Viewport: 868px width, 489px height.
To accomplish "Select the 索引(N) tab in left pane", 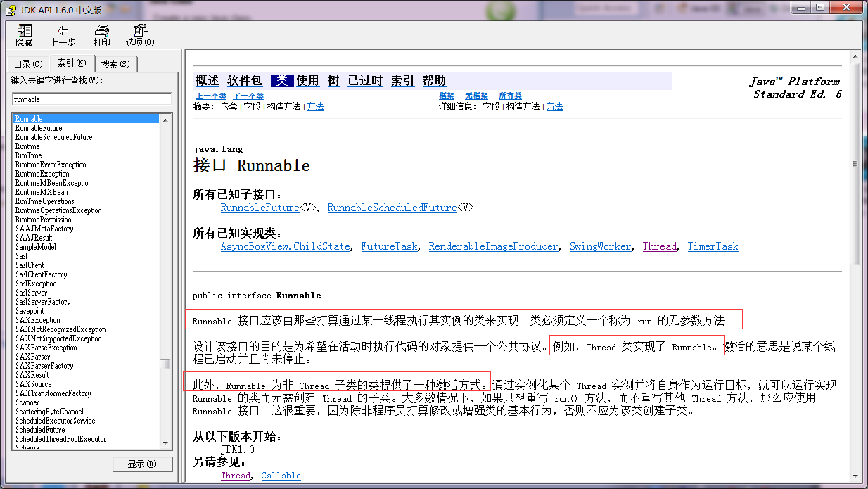I will pyautogui.click(x=72, y=63).
